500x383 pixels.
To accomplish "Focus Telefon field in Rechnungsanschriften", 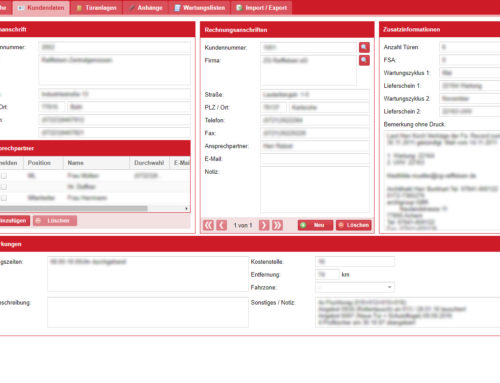I will (315, 120).
